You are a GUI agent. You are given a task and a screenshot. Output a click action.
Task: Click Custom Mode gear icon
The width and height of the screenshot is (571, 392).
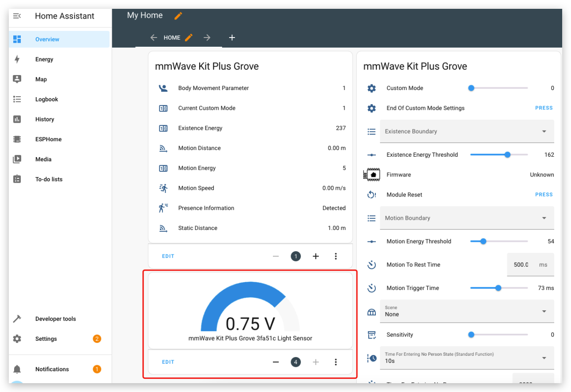click(372, 88)
